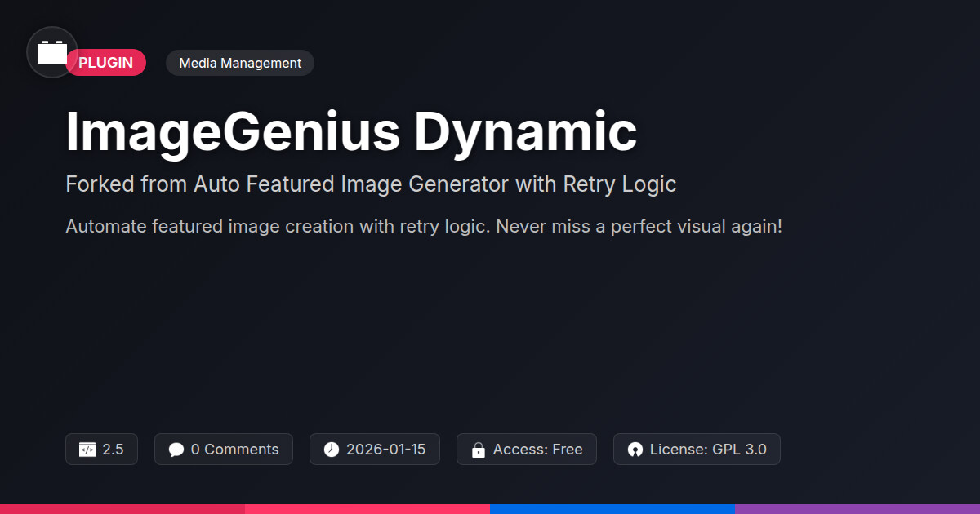
Task: Click the 'Forked from Auto Featured Image Generator' subtitle
Action: click(371, 184)
